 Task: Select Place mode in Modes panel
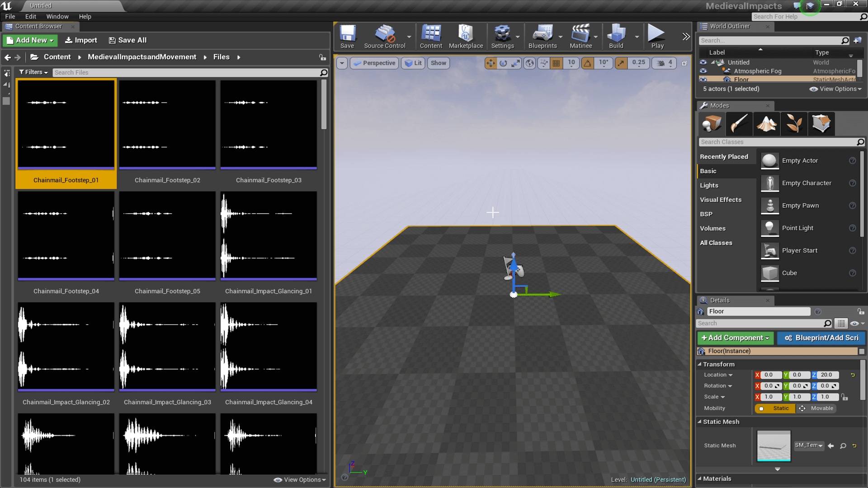point(712,123)
